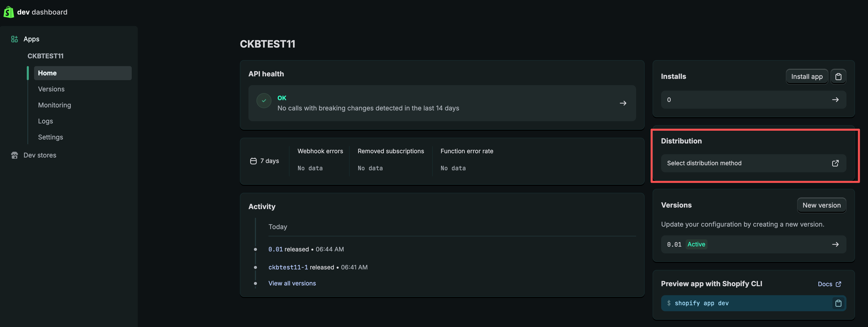Click the Installs count arrow icon

click(835, 100)
